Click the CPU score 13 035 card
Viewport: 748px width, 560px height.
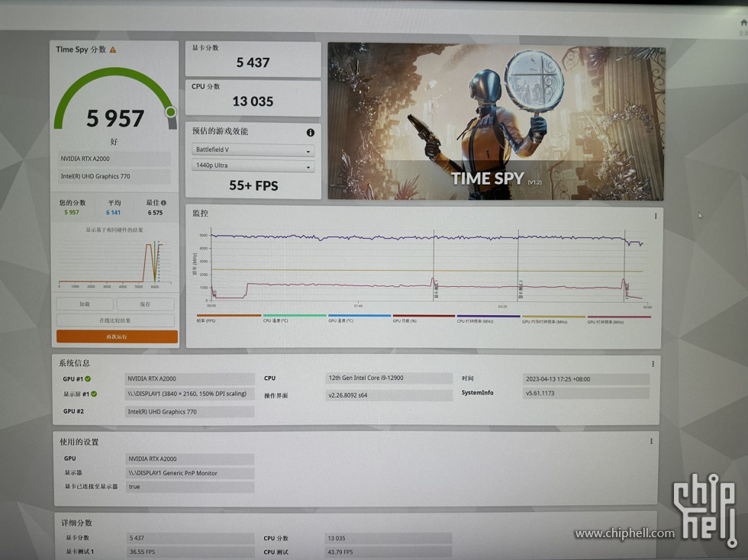point(253,98)
